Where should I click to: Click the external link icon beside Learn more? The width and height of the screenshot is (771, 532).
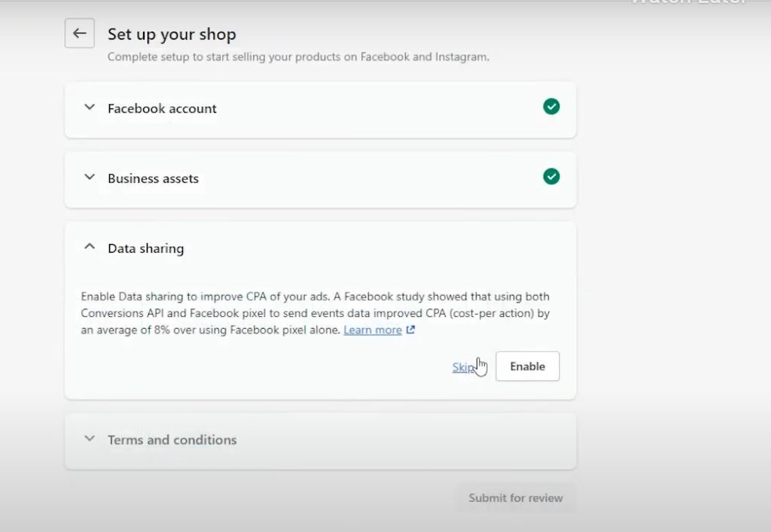pyautogui.click(x=410, y=330)
